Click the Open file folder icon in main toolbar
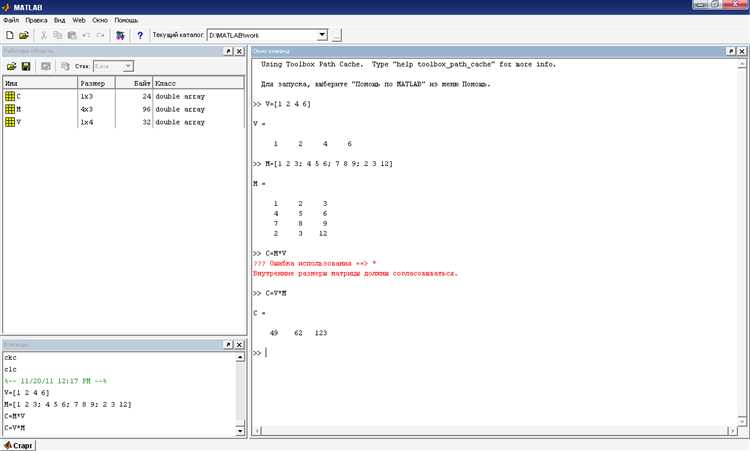Image resolution: width=750 pixels, height=451 pixels. pos(23,35)
